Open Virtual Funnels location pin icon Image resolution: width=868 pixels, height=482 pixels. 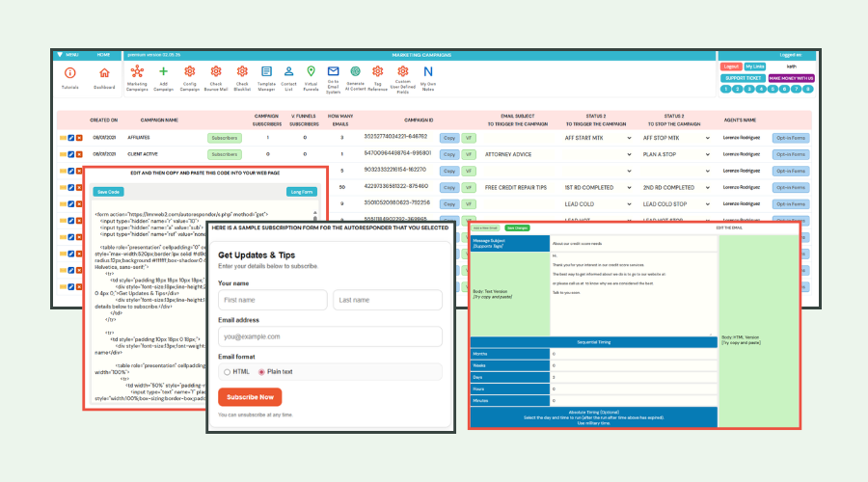pyautogui.click(x=312, y=71)
